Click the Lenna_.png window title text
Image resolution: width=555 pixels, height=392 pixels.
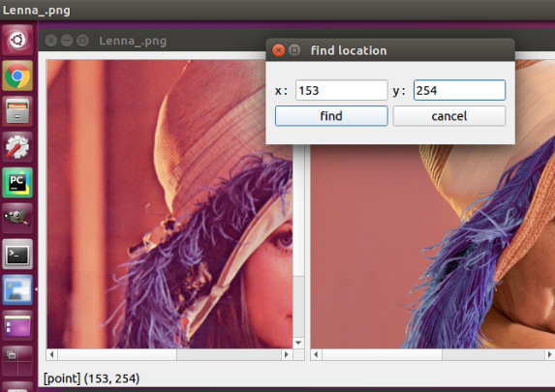point(133,41)
